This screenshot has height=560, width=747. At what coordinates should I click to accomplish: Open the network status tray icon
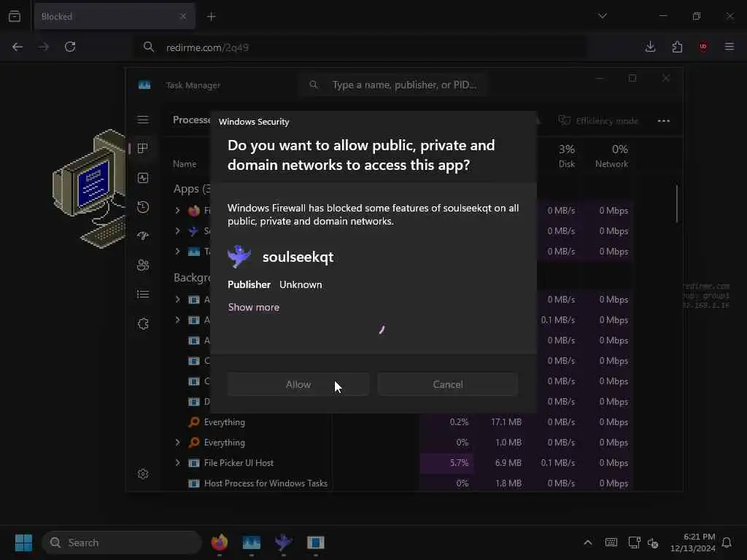634,542
